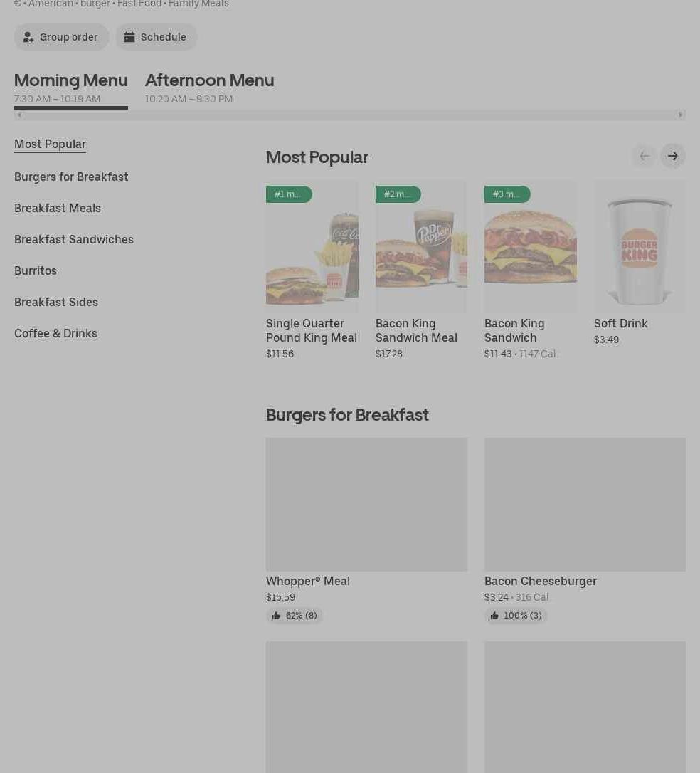This screenshot has width=700, height=773.
Task: Click the $3.49 Soft Drink price
Action: [x=606, y=340]
